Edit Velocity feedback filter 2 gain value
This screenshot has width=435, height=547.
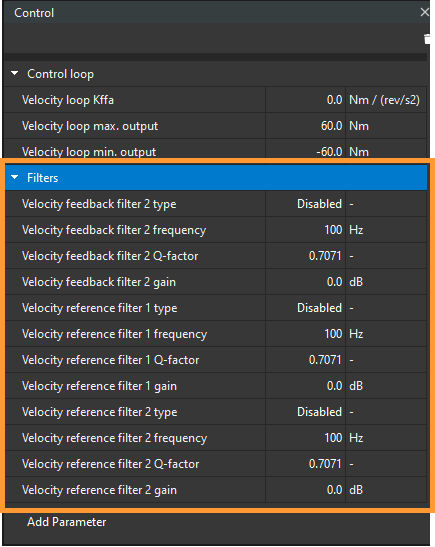click(305, 282)
